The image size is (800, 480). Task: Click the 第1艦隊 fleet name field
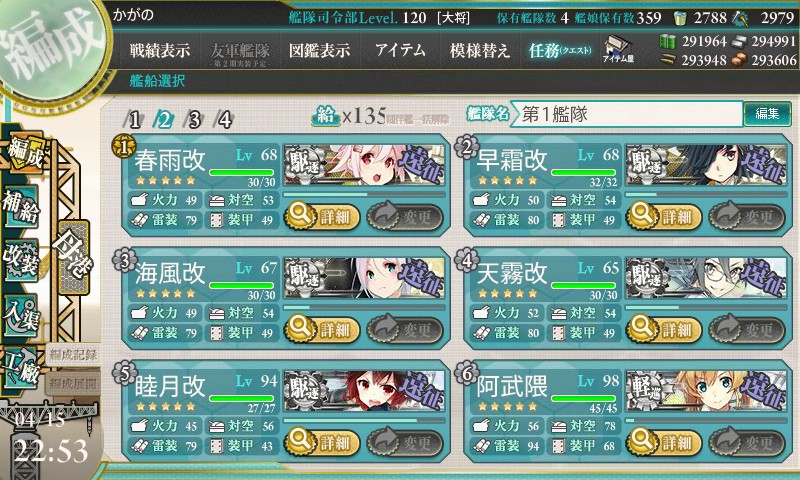point(628,114)
